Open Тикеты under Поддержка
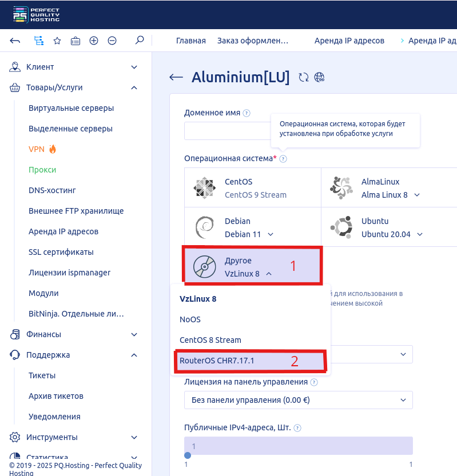This screenshot has height=476, width=457. (42, 376)
